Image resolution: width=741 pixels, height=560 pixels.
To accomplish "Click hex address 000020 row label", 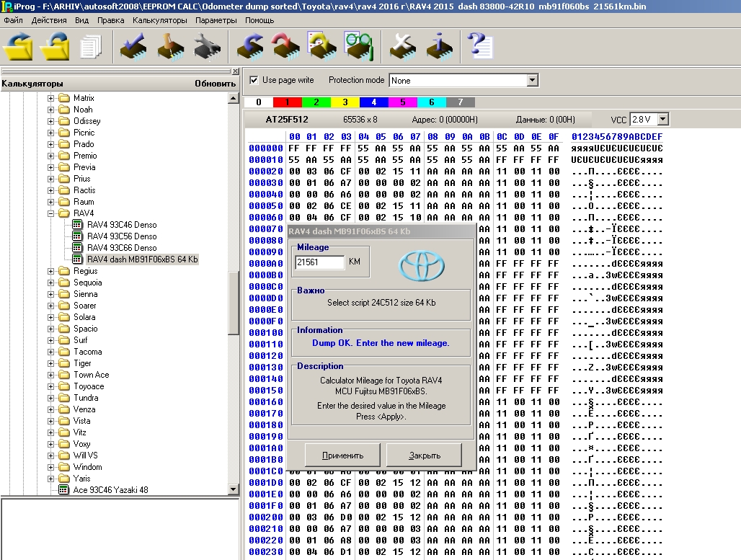I will pos(265,171).
